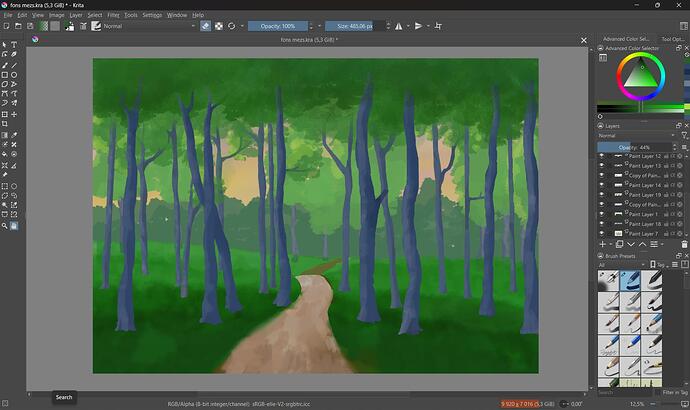
Task: Click the brush presets Search field
Action: point(625,392)
